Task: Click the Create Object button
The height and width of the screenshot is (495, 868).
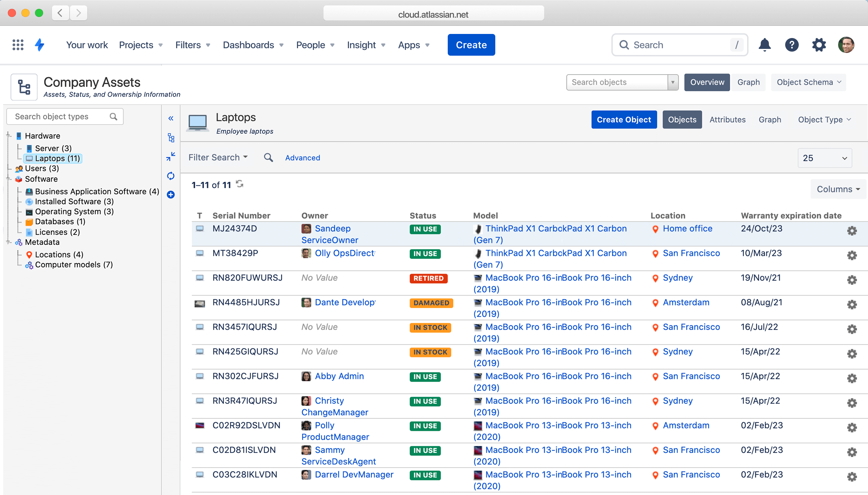Action: pos(624,119)
